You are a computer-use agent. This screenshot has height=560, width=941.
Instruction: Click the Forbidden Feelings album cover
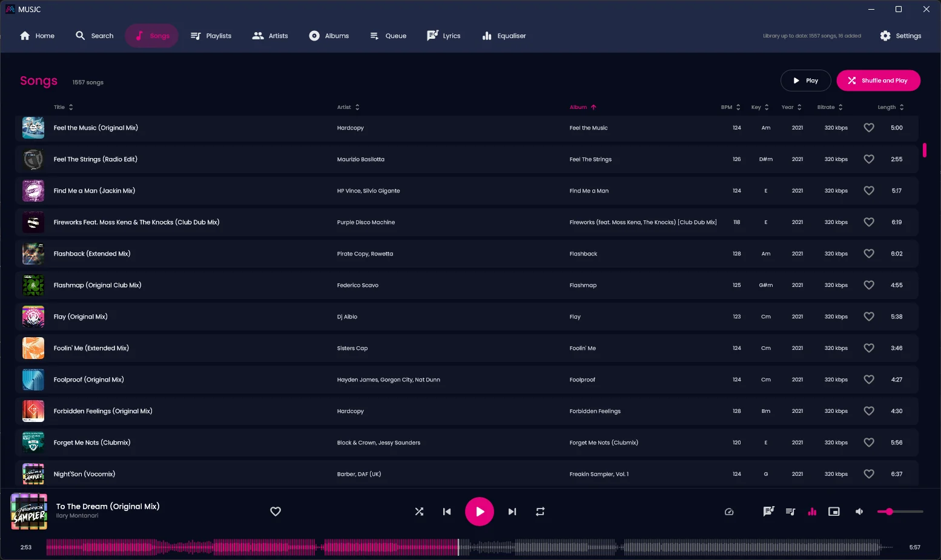[33, 411]
